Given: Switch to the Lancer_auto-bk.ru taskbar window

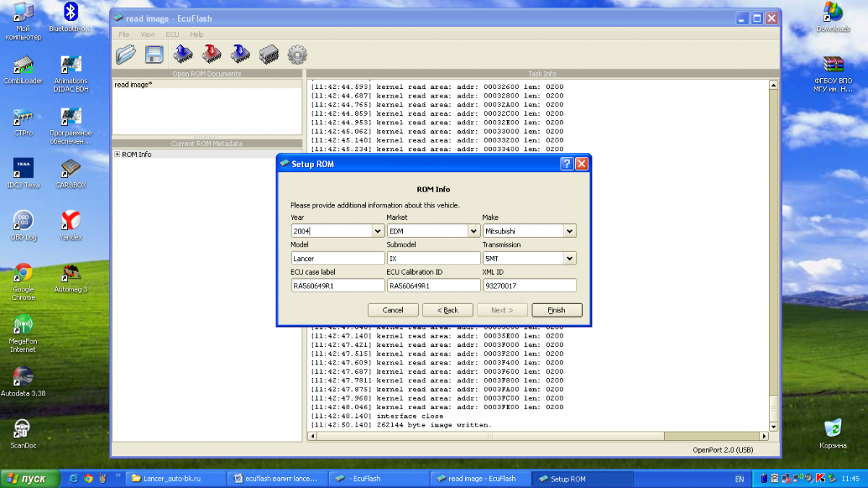Looking at the screenshot, I should [175, 479].
